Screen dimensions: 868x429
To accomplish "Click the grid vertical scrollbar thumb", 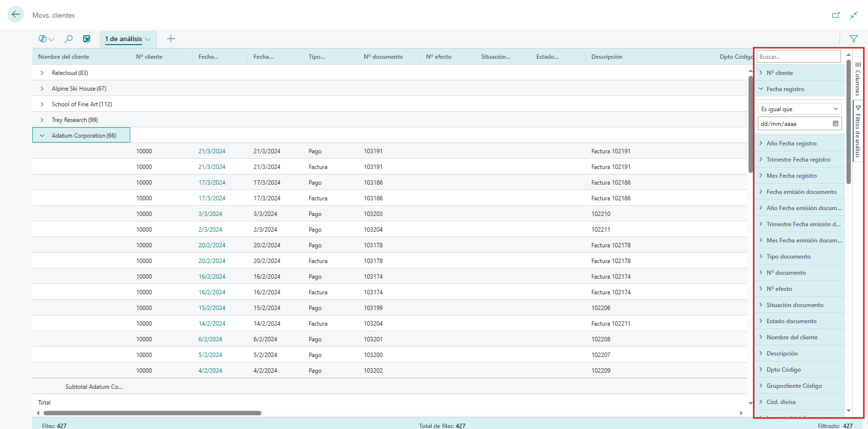I will (x=751, y=124).
